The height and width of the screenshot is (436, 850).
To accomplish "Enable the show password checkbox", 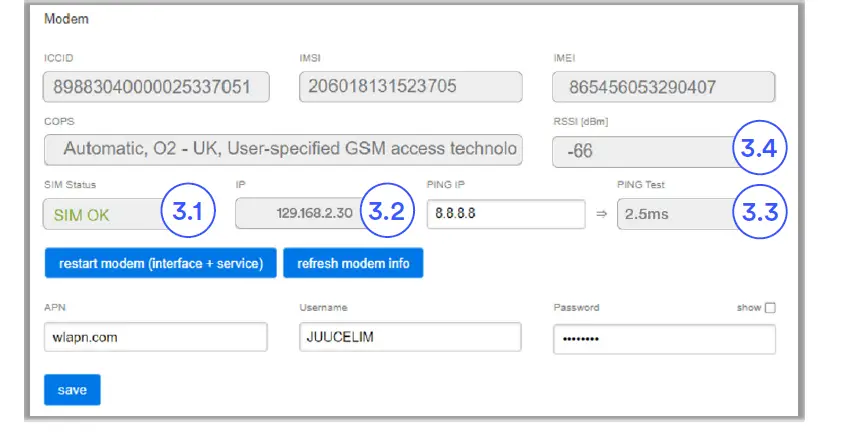I will pyautogui.click(x=770, y=308).
